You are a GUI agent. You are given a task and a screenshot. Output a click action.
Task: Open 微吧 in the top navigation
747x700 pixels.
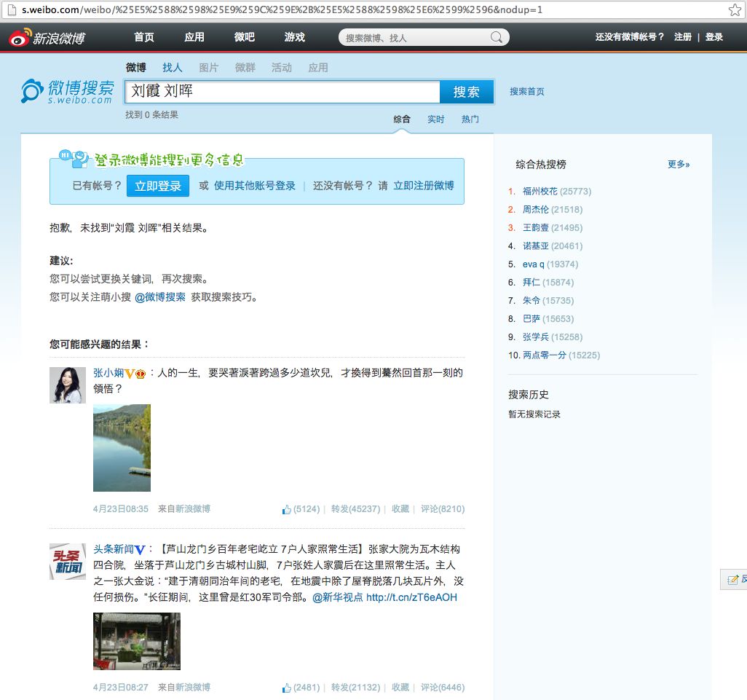(x=245, y=37)
